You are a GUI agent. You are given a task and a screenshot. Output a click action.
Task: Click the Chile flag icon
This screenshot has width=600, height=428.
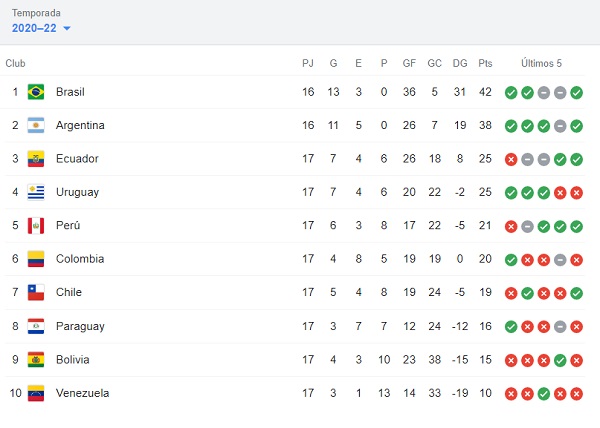click(36, 293)
